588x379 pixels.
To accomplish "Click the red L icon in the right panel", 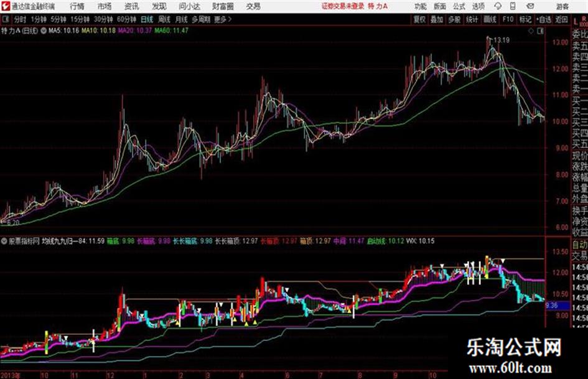I will coord(576,21).
